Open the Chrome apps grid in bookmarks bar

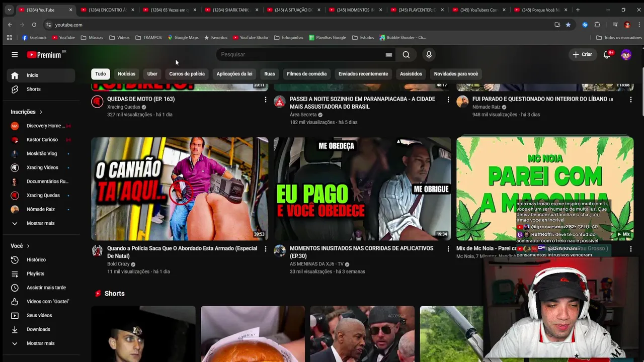pos(9,38)
